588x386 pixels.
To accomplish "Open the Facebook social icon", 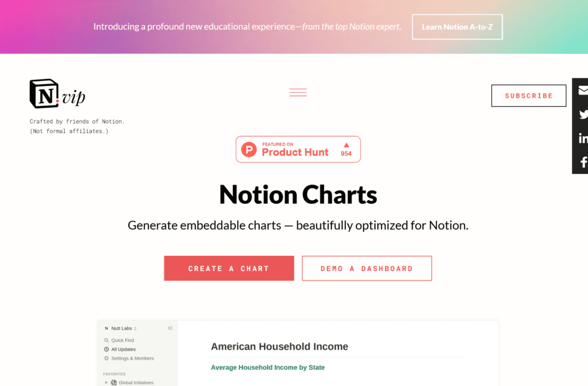I will coord(582,162).
